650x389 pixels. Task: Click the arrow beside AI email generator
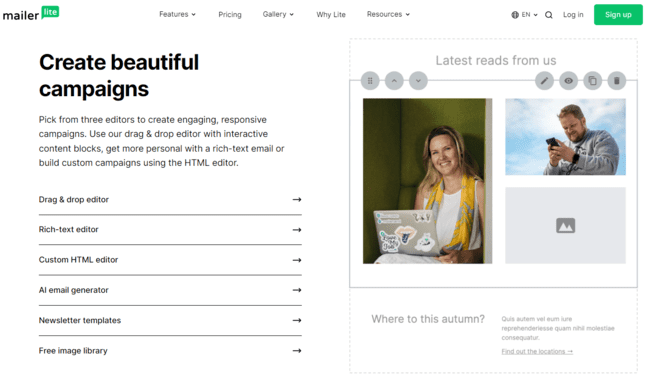pos(297,290)
